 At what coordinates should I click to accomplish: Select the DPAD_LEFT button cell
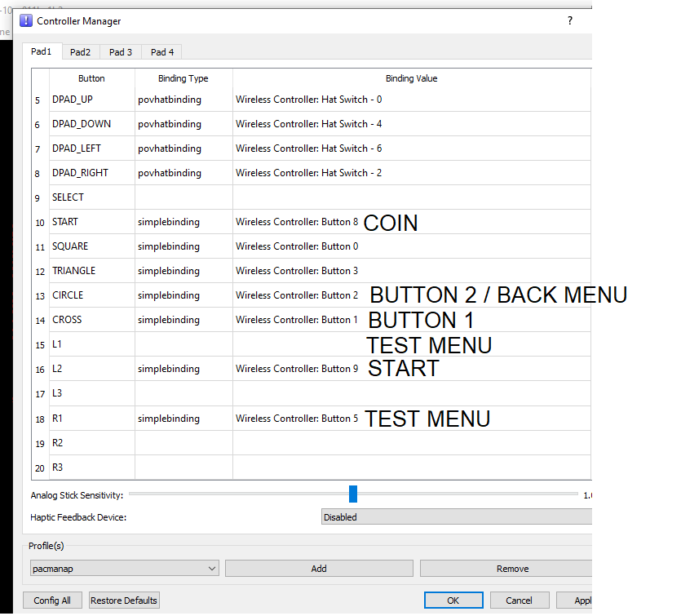coord(91,148)
